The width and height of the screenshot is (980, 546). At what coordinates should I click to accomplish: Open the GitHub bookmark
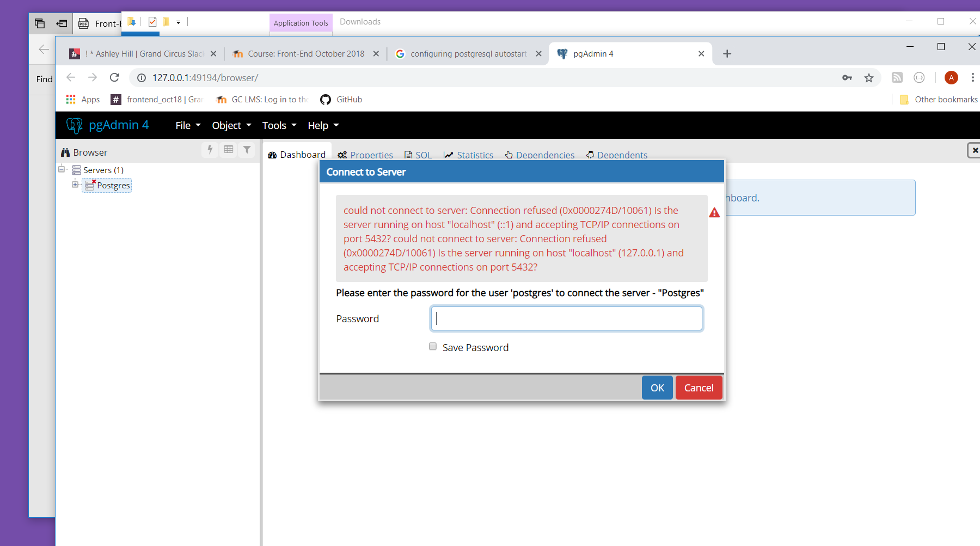(x=341, y=100)
